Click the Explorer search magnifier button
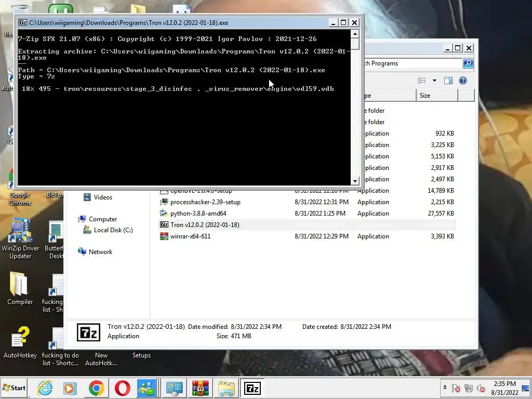This screenshot has width=532, height=399. point(468,63)
